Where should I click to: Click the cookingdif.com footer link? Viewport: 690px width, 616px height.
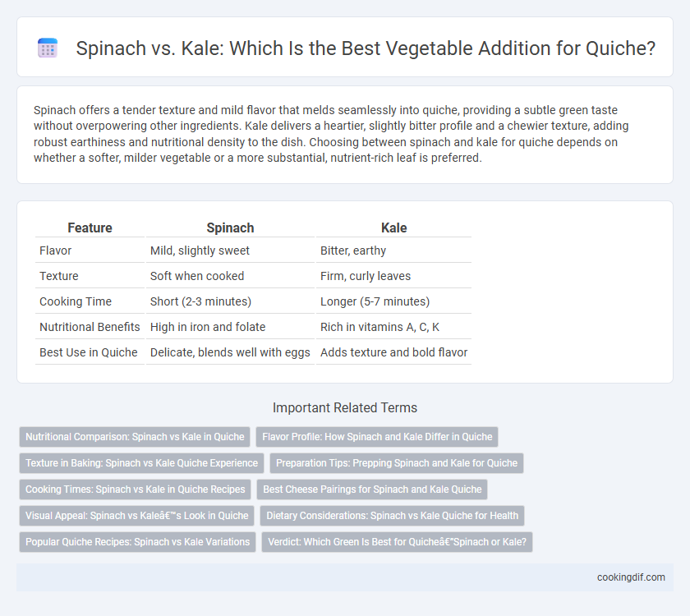pos(631,577)
